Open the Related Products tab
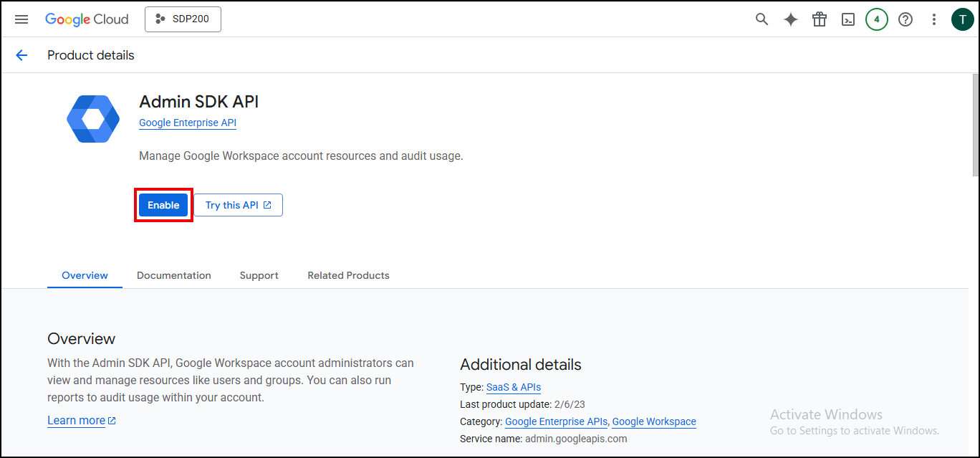The height and width of the screenshot is (458, 980). [x=348, y=275]
